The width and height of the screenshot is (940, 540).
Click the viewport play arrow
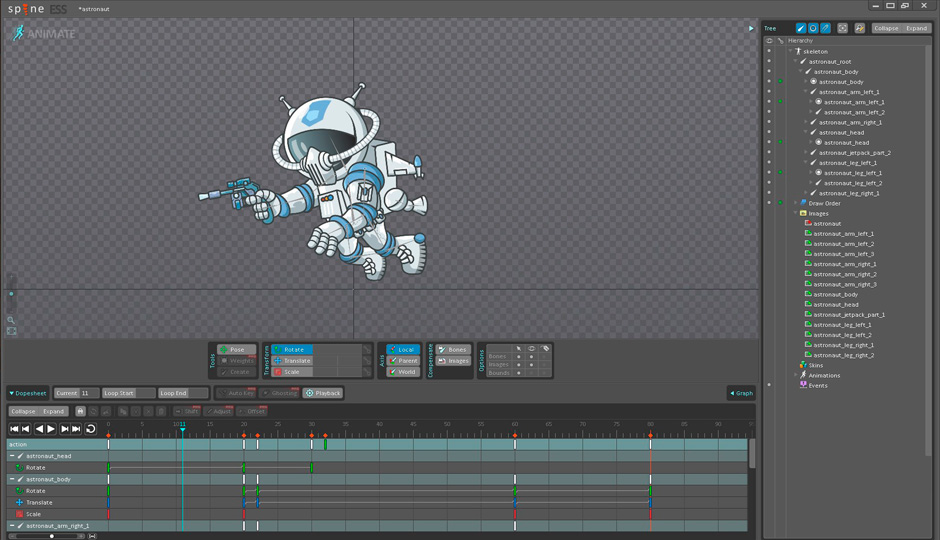coord(751,28)
